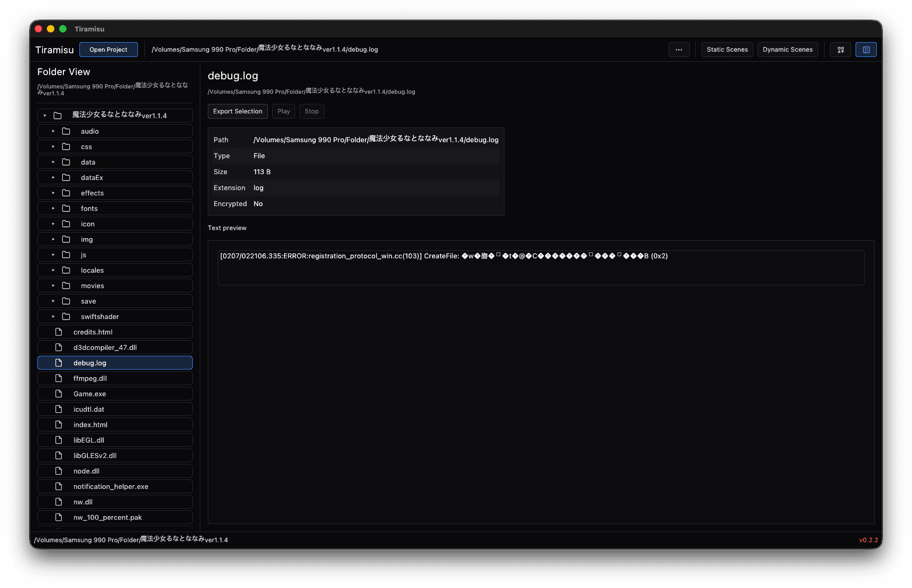Expand the fonts folder arrow
The image size is (912, 588).
click(53, 208)
